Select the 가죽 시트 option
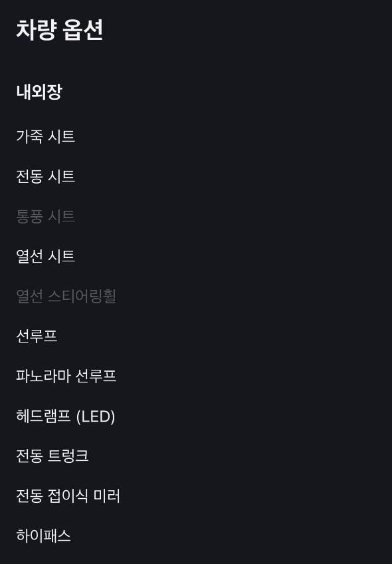 point(46,136)
